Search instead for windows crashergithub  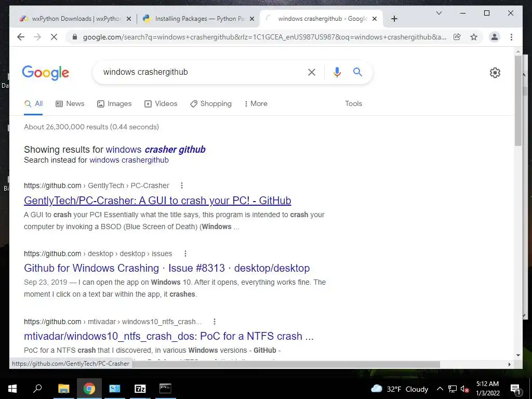click(x=129, y=160)
